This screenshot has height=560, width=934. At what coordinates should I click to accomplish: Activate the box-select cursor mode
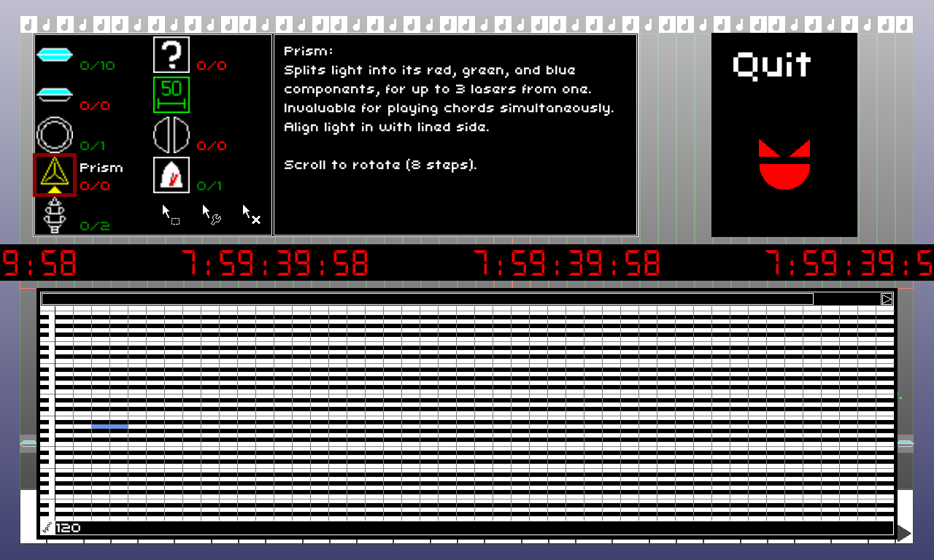point(171,214)
